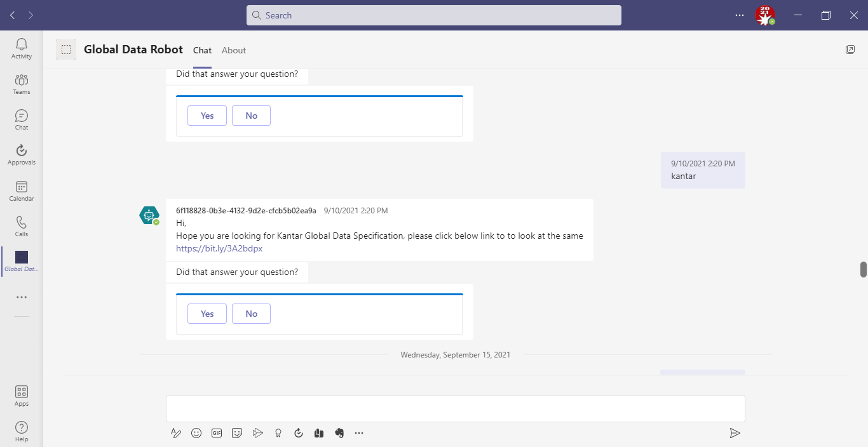Click No in the card above 'kantar' message

point(252,116)
